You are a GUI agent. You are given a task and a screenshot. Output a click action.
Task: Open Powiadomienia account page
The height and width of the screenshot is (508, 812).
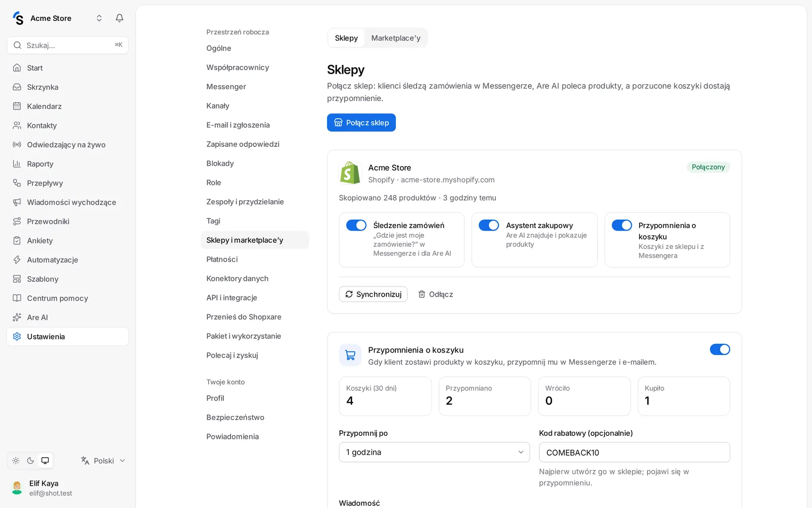pyautogui.click(x=254, y=436)
